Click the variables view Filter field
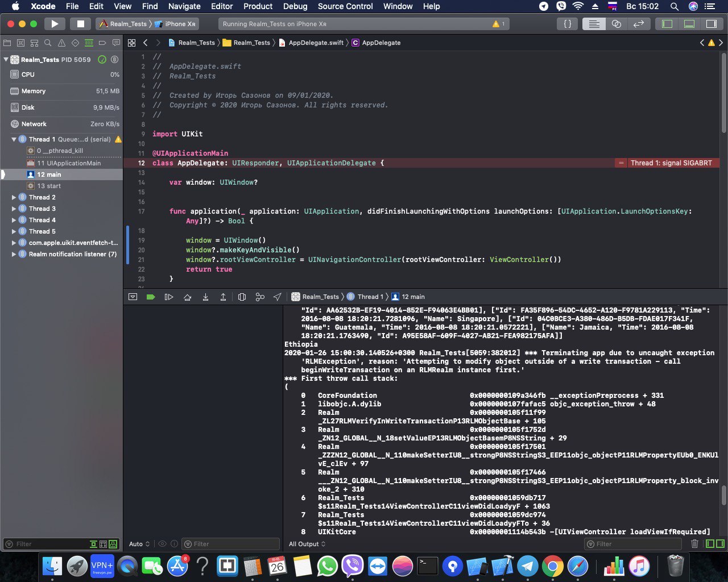The height and width of the screenshot is (582, 728). (230, 544)
